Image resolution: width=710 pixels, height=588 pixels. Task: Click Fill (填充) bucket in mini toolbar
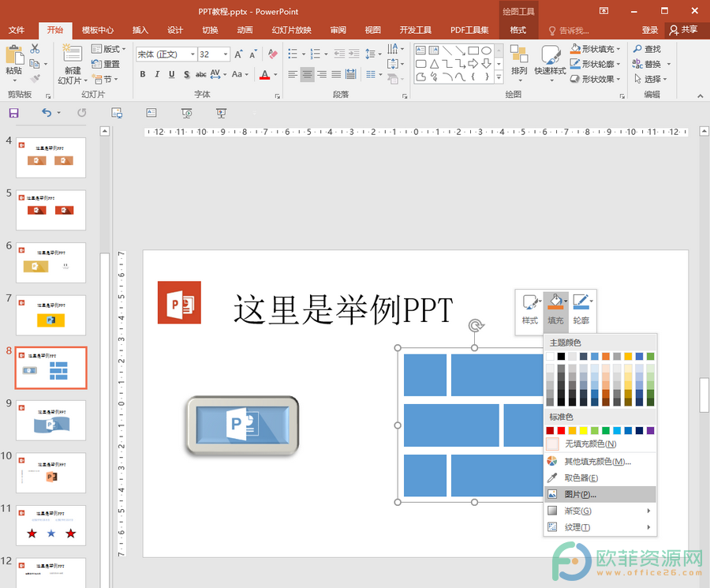(555, 301)
